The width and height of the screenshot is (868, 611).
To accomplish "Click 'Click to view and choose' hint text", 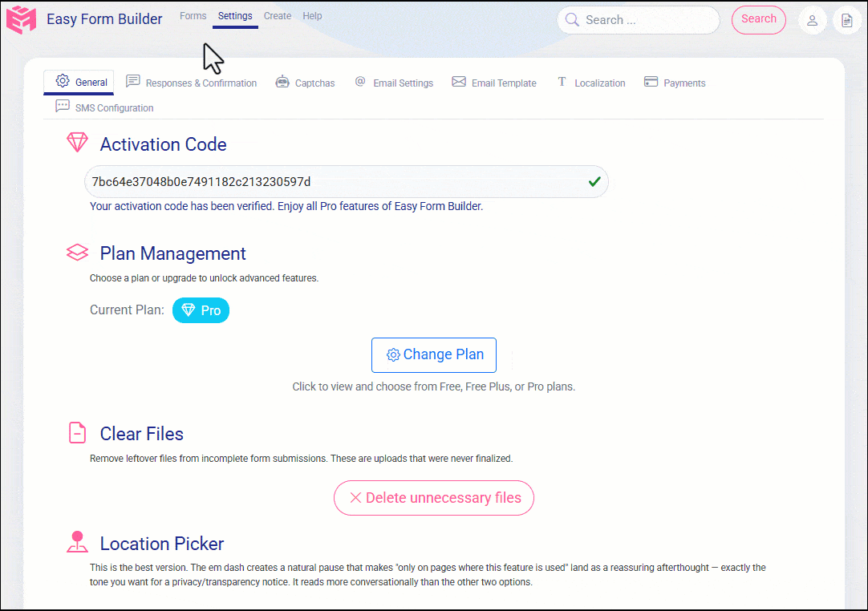I will point(433,386).
